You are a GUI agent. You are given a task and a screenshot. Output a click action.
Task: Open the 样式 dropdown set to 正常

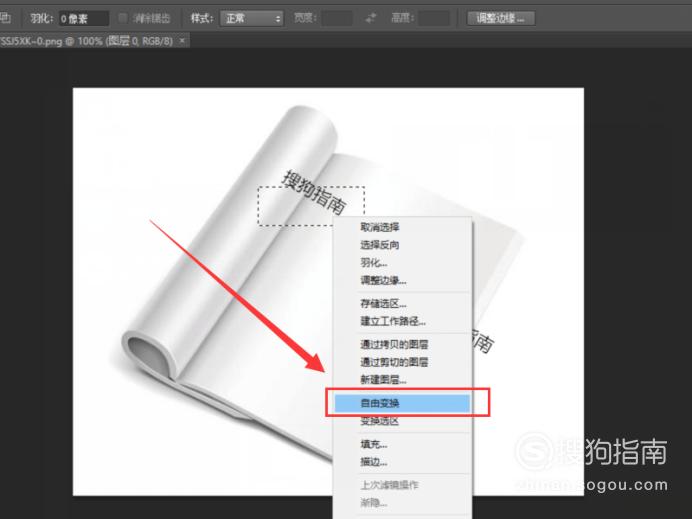(252, 19)
